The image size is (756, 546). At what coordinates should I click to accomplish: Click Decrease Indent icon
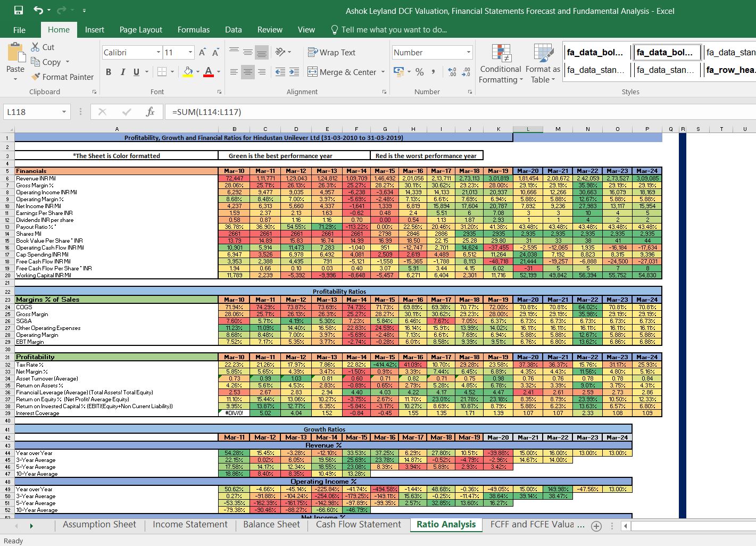point(281,72)
